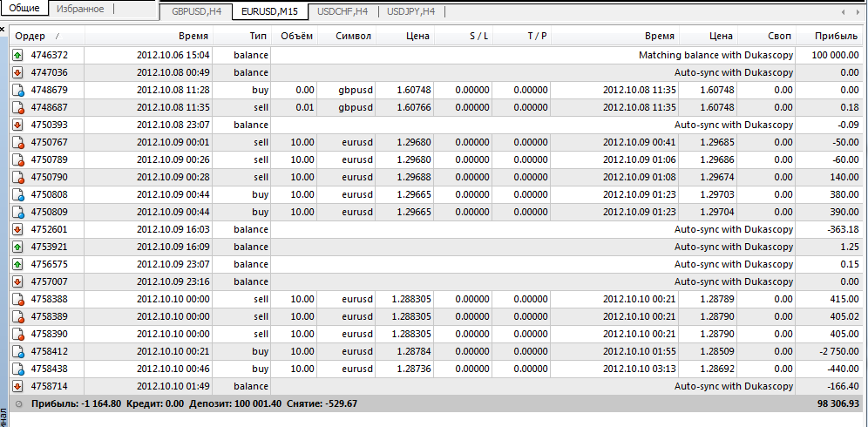Sort by the Ордер column header
868x427 pixels.
[47, 36]
